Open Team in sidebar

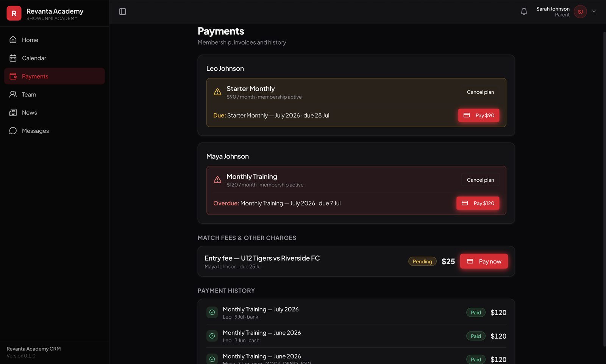(x=55, y=94)
